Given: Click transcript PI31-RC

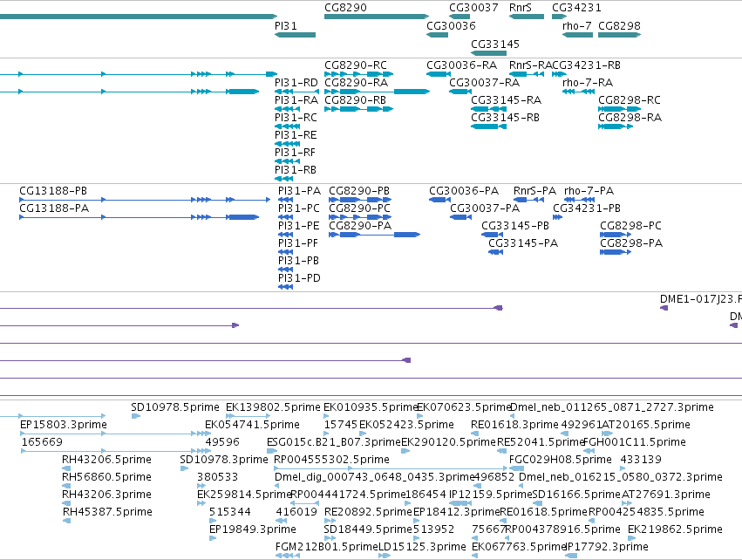Looking at the screenshot, I should tap(287, 126).
